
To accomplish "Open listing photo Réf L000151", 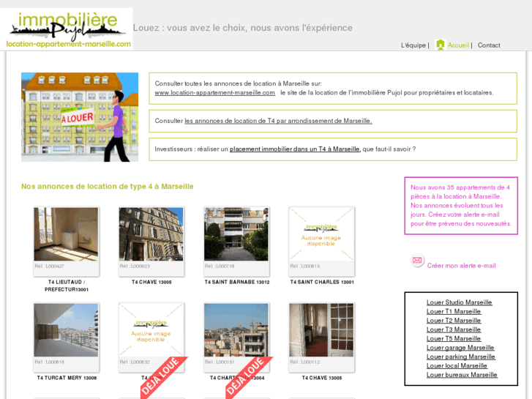I will point(236,330).
